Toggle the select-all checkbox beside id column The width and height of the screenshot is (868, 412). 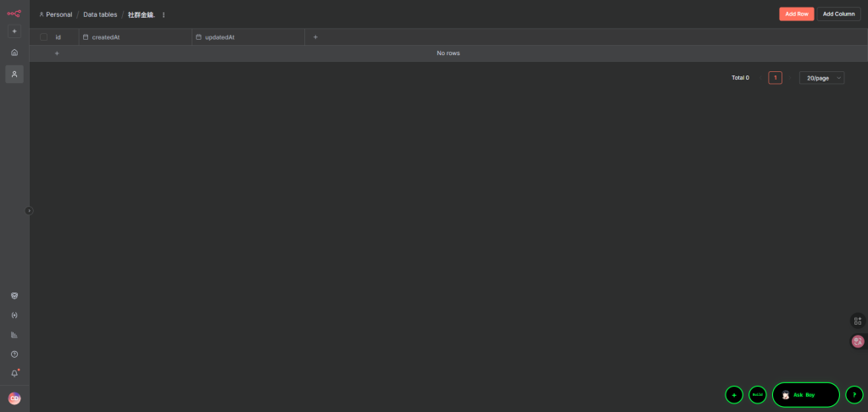pos(43,37)
